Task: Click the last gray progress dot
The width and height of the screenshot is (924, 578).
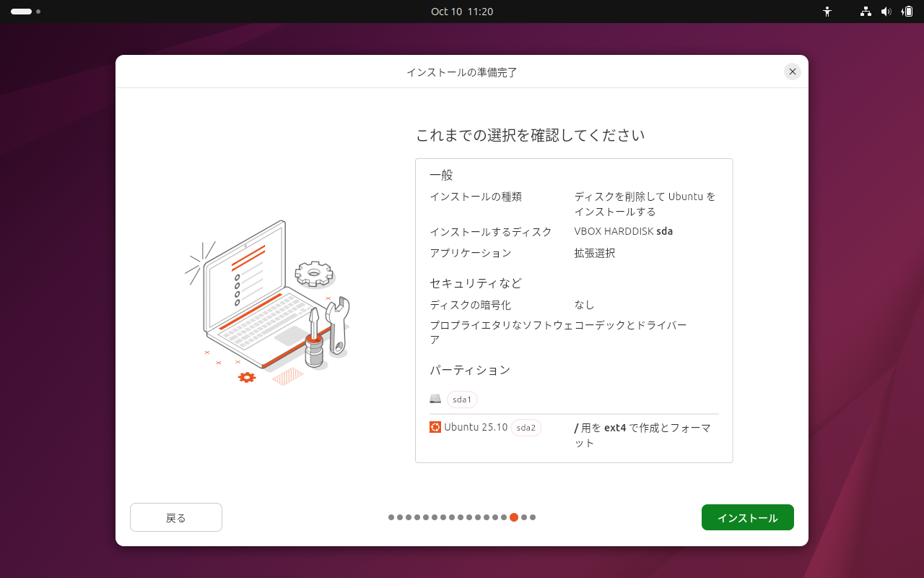Action: click(532, 517)
